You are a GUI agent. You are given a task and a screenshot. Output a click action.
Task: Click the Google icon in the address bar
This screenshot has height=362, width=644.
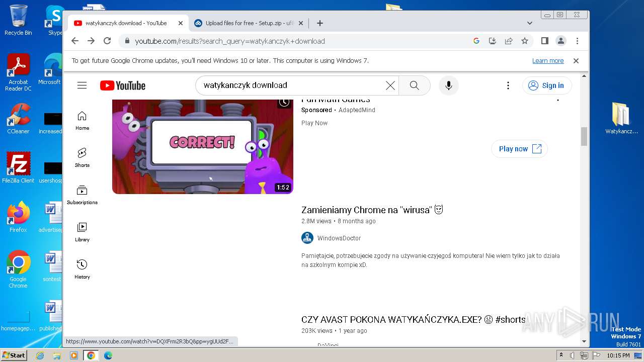pos(476,41)
